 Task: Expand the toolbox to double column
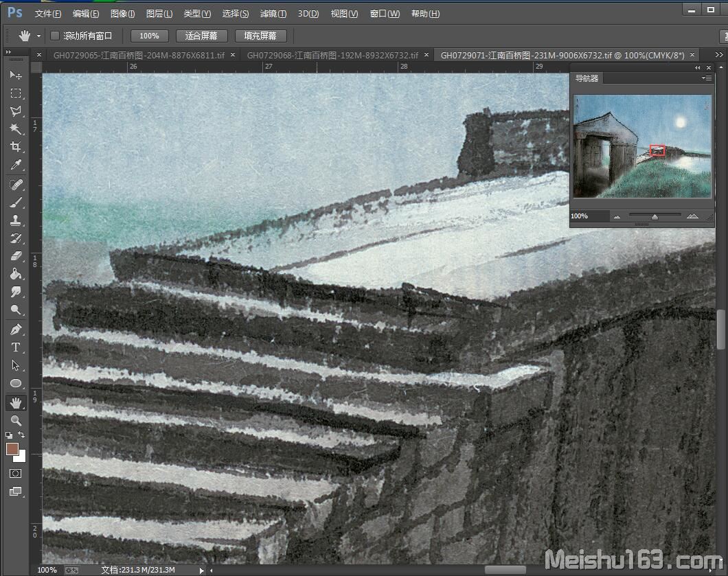tap(8, 52)
